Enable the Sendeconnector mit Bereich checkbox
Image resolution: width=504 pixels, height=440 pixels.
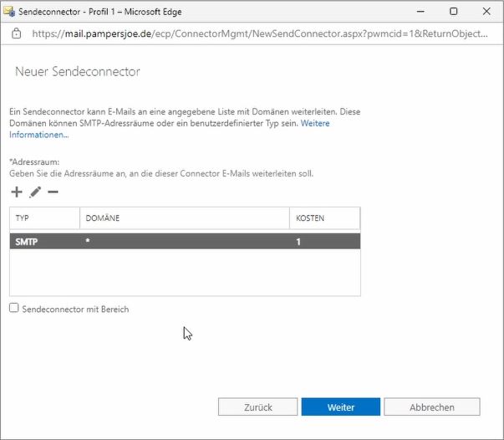pos(14,308)
